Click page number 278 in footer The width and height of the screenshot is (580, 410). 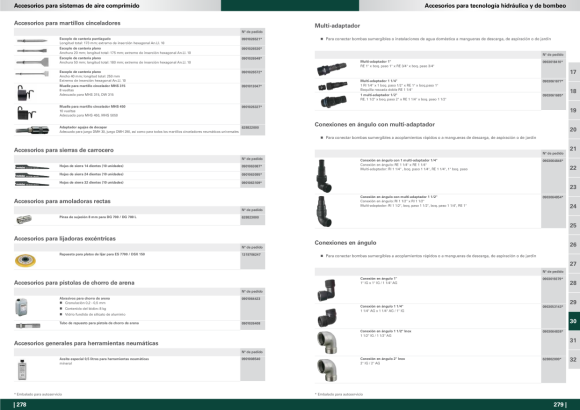point(20,404)
